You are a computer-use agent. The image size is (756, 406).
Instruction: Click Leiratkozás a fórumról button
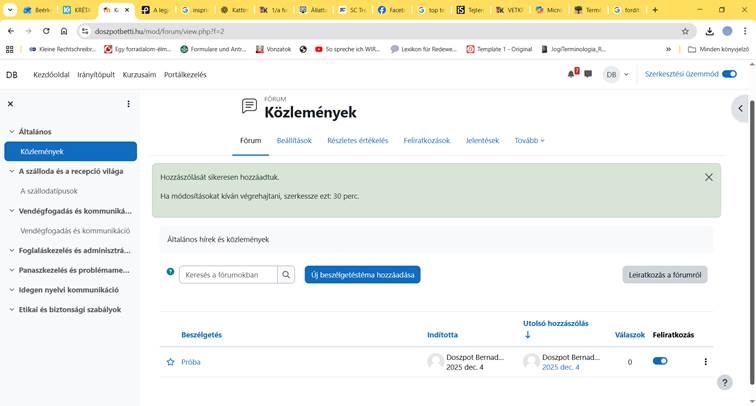point(665,275)
